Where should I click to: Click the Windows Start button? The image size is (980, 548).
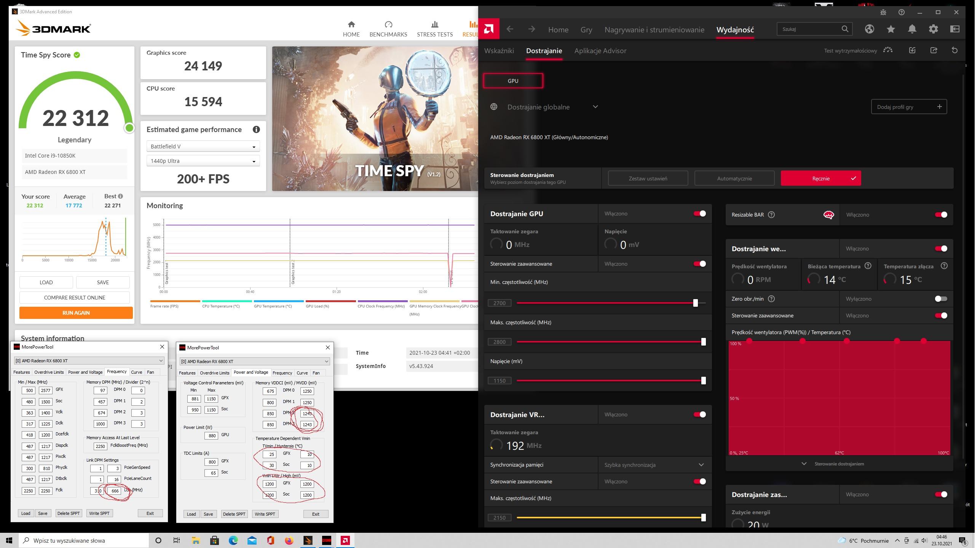click(x=9, y=540)
